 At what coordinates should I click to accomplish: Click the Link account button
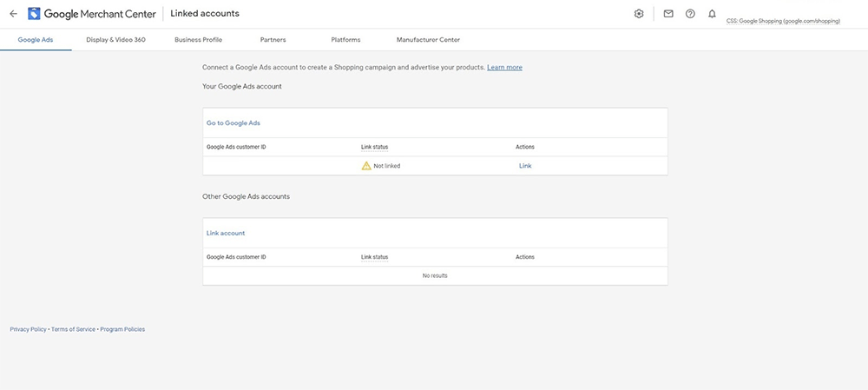(x=226, y=233)
